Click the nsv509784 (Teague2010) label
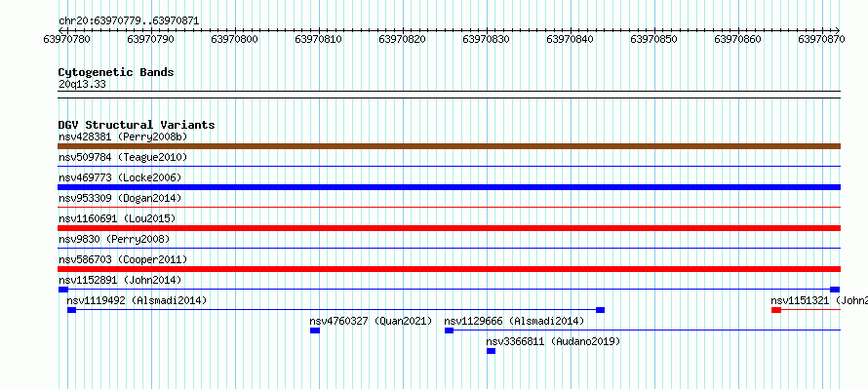The width and height of the screenshot is (868, 389). click(123, 157)
